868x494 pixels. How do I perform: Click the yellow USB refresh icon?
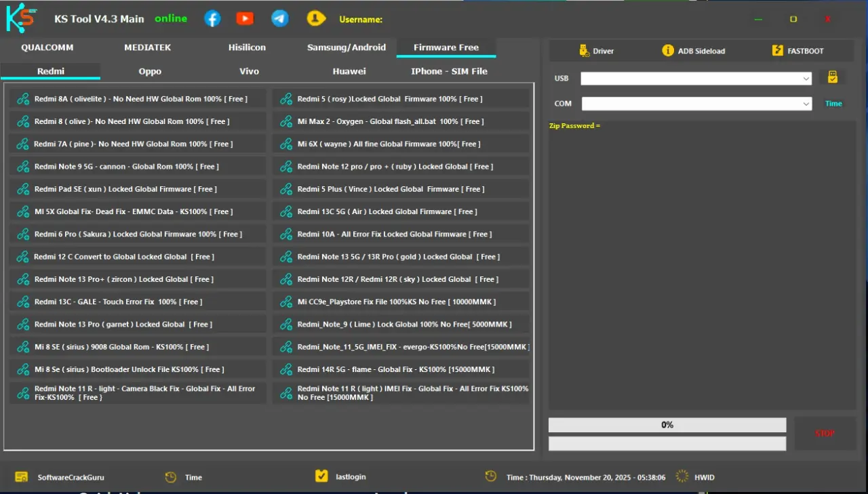click(x=832, y=78)
